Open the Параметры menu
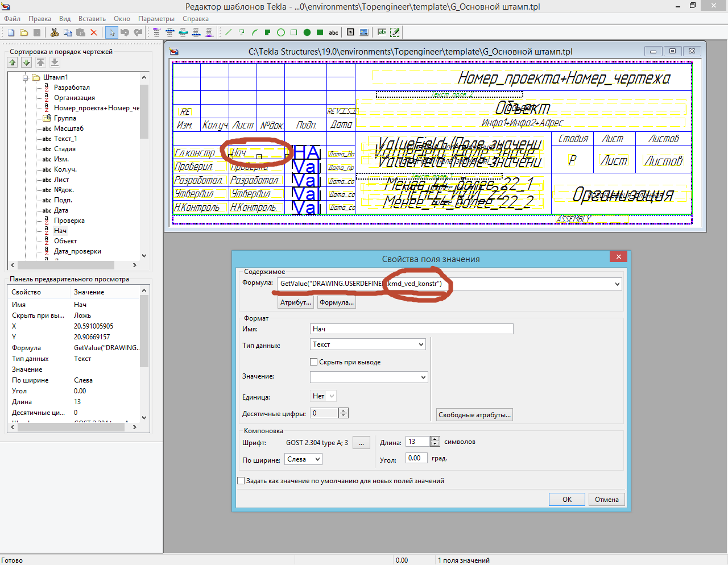728x565 pixels. click(156, 19)
